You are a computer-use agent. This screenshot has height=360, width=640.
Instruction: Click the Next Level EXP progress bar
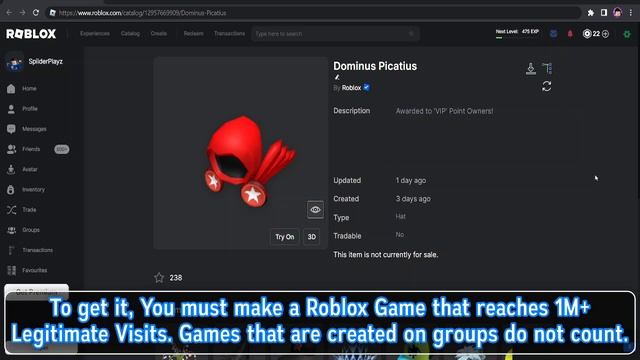[517, 34]
